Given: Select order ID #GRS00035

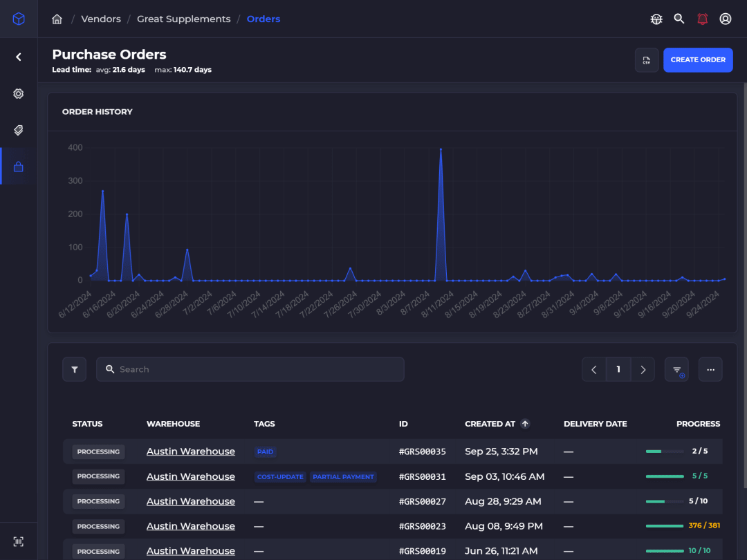Looking at the screenshot, I should click(x=423, y=452).
